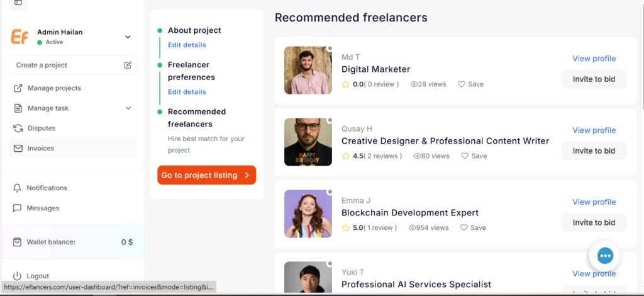The image size is (644, 296).
Task: Click the Notifications bell icon
Action: (18, 188)
